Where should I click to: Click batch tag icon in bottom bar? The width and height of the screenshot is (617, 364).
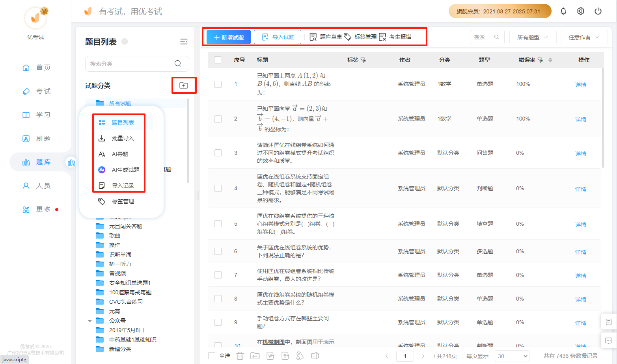pos(300,356)
